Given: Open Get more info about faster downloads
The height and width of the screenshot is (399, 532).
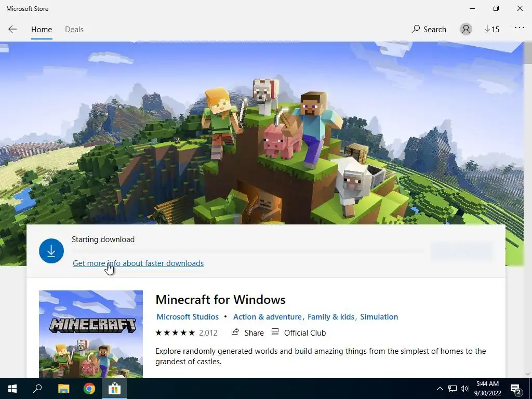Looking at the screenshot, I should pos(138,263).
